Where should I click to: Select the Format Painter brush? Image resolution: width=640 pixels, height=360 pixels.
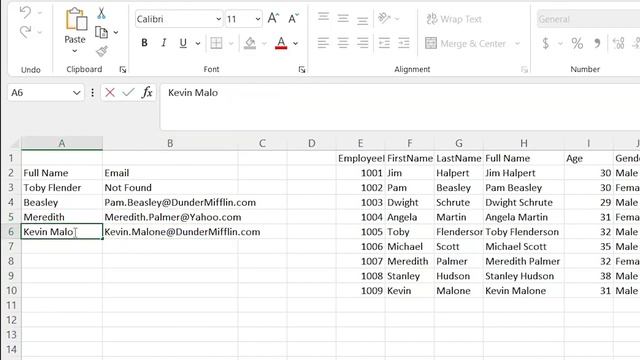coord(102,51)
